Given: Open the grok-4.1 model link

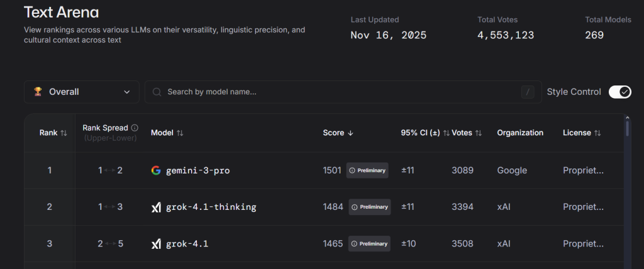Looking at the screenshot, I should pos(187,243).
